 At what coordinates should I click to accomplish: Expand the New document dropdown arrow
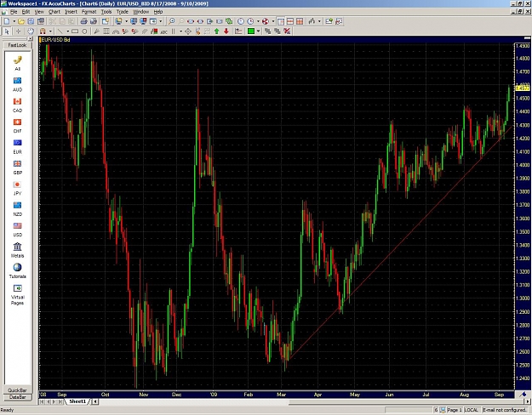click(14, 21)
